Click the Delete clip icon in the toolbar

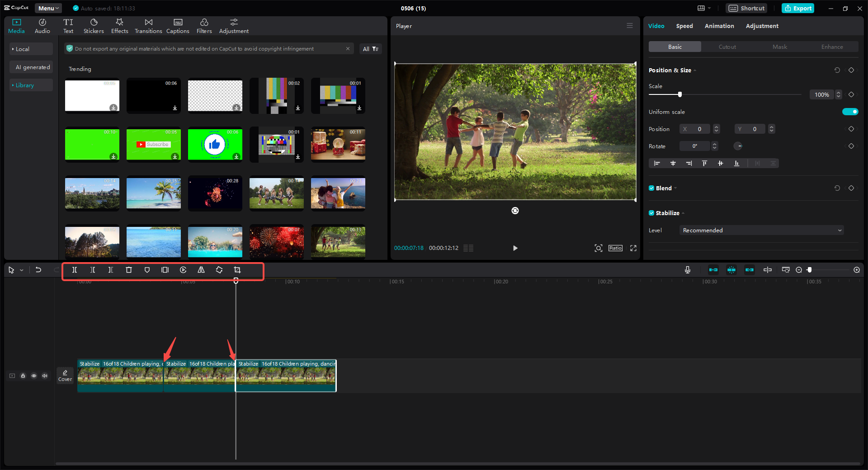click(129, 270)
